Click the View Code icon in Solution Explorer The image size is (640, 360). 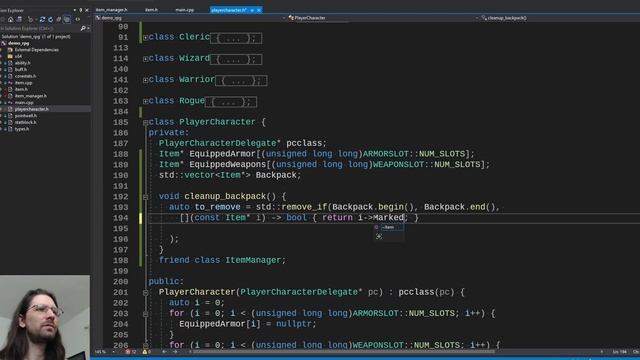pos(78,19)
